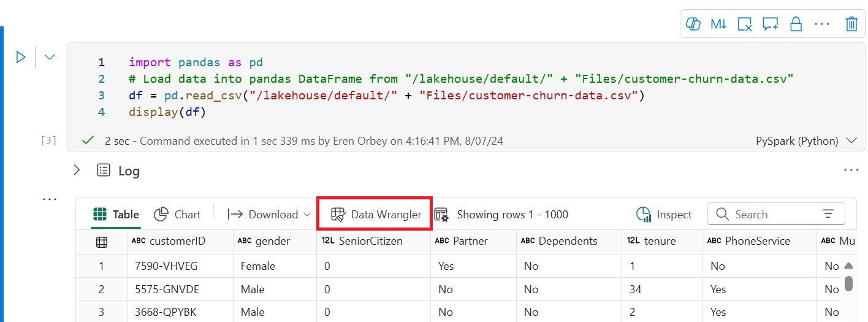Image resolution: width=868 pixels, height=322 pixels.
Task: Select gender column header
Action: coord(275,241)
